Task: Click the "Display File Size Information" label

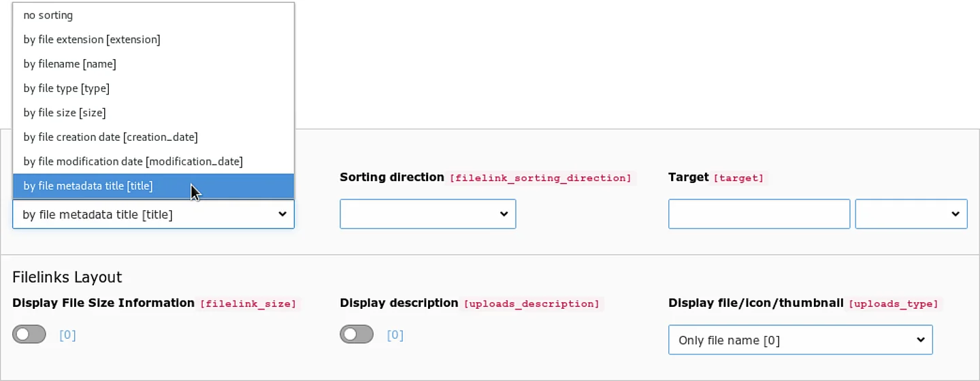Action: (103, 303)
